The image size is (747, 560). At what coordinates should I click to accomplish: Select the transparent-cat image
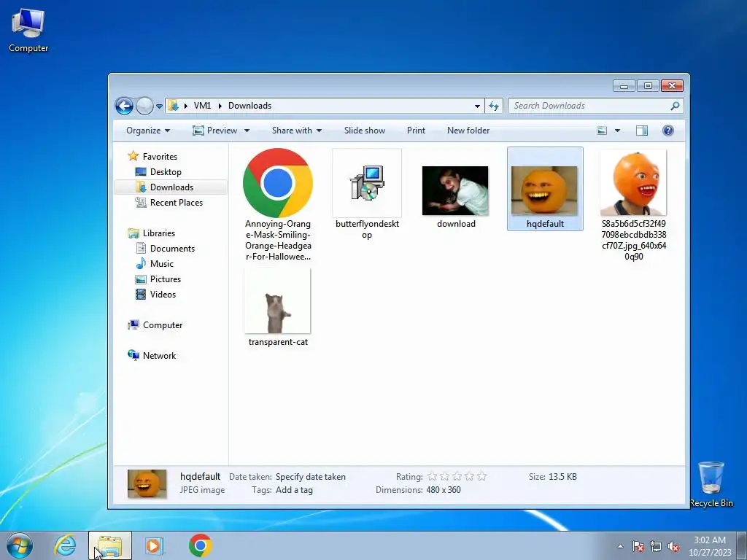(x=278, y=307)
